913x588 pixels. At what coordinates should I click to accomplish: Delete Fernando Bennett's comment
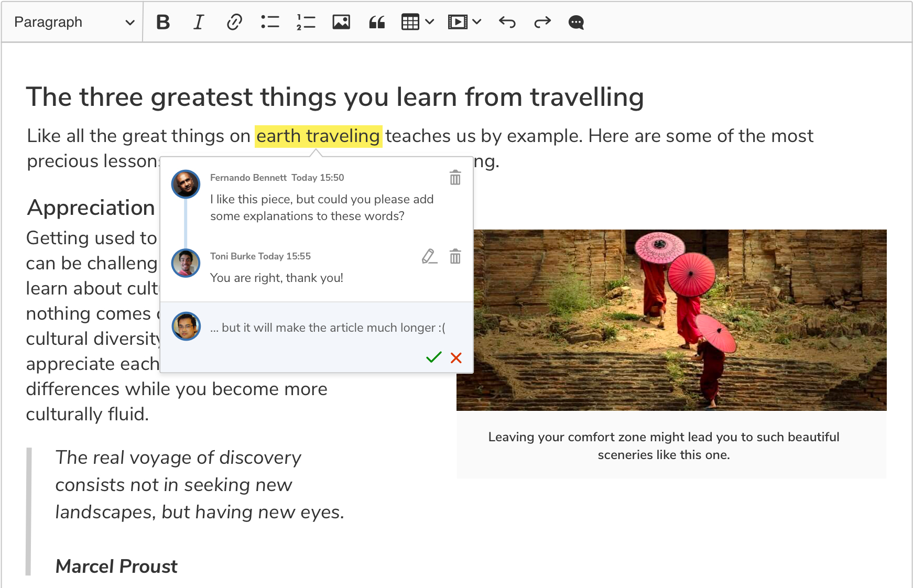pos(455,178)
